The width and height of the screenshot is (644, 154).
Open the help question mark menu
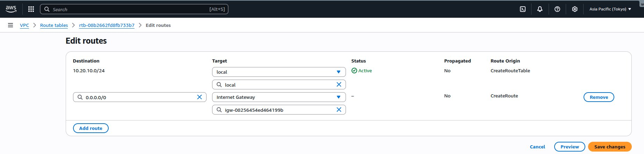(x=557, y=9)
